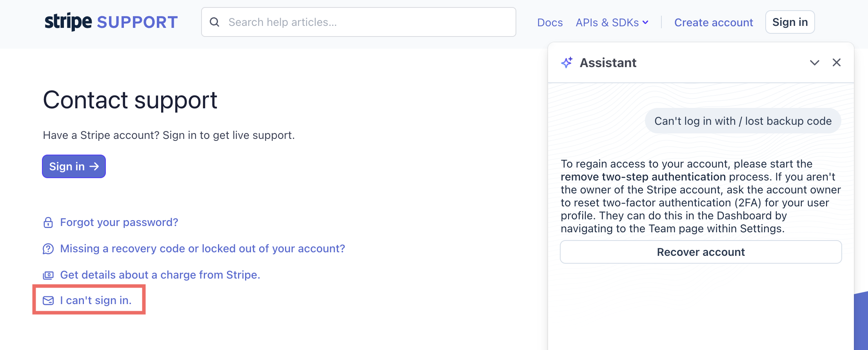Viewport: 868px width, 350px height.
Task: Click the charge details banknote icon
Action: point(48,275)
